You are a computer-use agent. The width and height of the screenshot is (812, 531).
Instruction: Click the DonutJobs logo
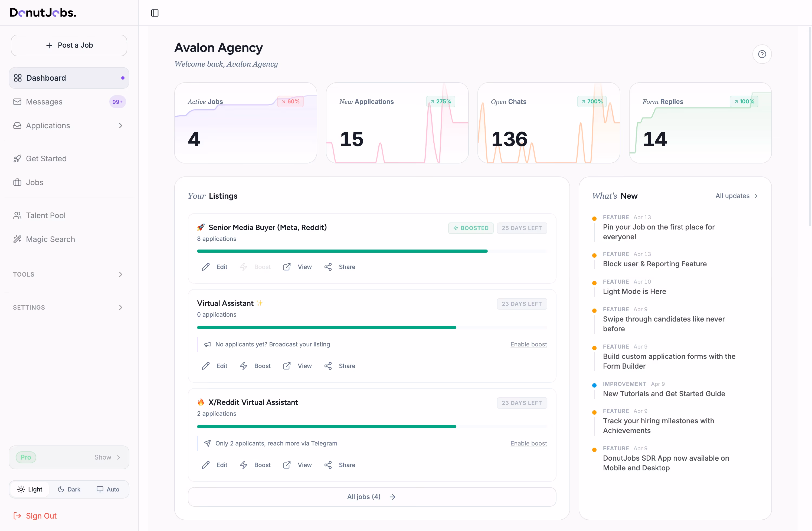(43, 13)
